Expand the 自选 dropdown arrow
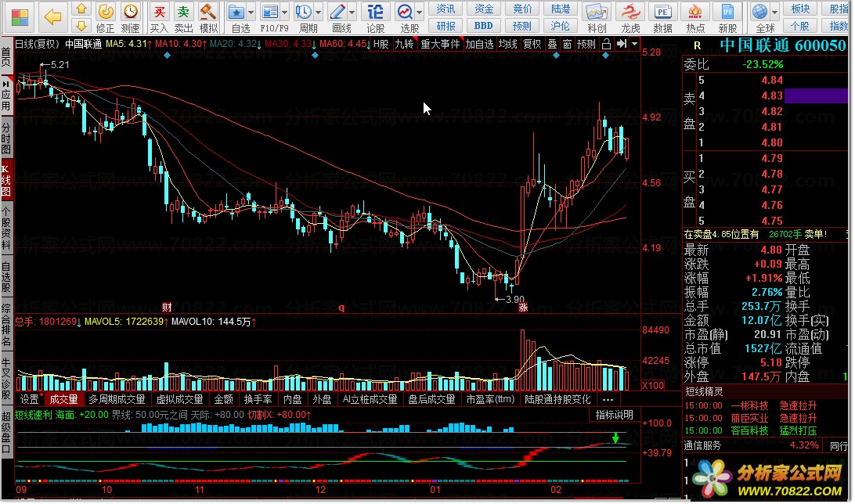 (251, 12)
